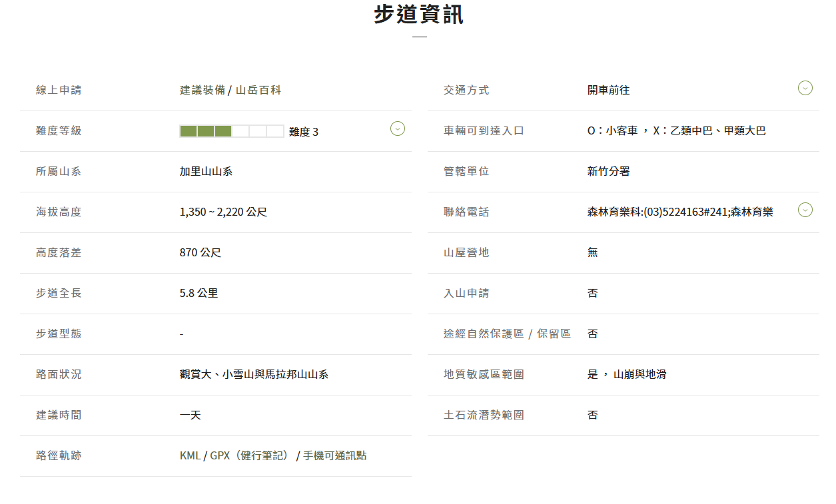Open the 建議裝備 link
The image size is (836, 504).
point(203,90)
